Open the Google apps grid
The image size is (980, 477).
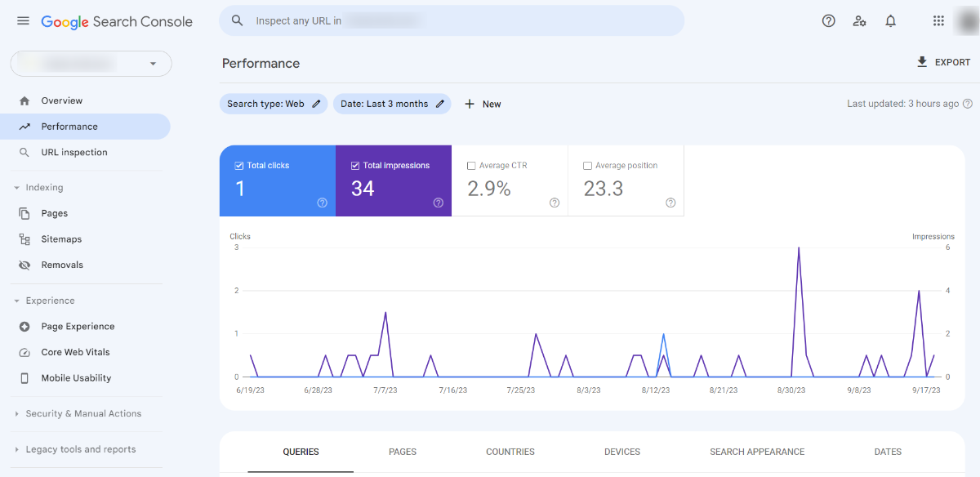(938, 21)
